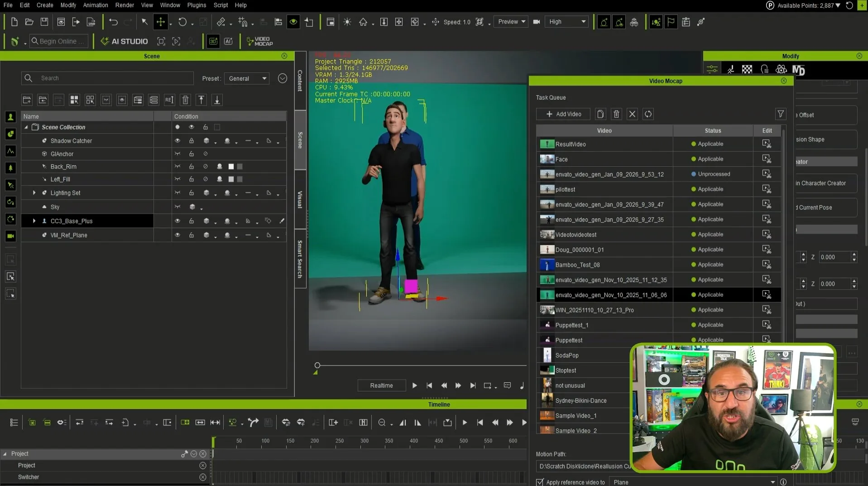
Task: Toggle visibility eye for CC3_Base_Plus
Action: click(x=177, y=221)
